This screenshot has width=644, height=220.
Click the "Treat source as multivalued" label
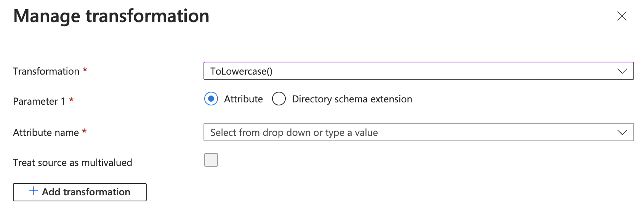click(x=72, y=163)
